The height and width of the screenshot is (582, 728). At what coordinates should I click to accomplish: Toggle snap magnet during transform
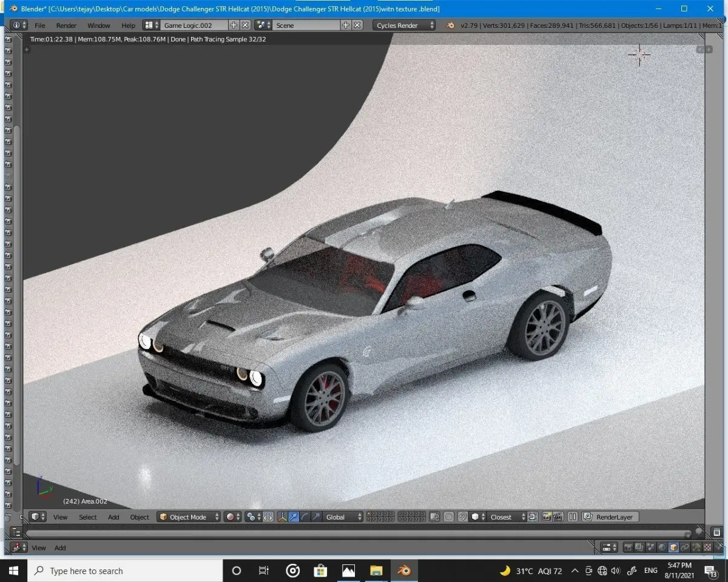pyautogui.click(x=463, y=517)
